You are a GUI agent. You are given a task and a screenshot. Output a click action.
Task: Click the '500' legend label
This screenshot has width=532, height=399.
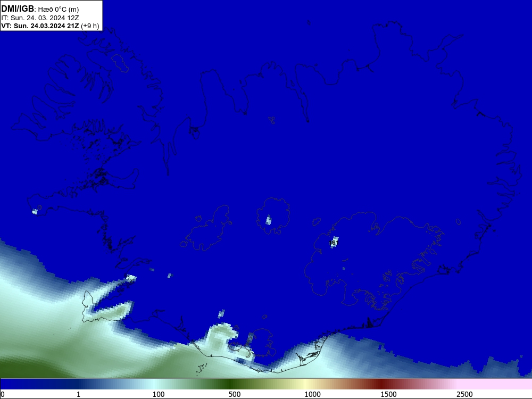[235, 394]
